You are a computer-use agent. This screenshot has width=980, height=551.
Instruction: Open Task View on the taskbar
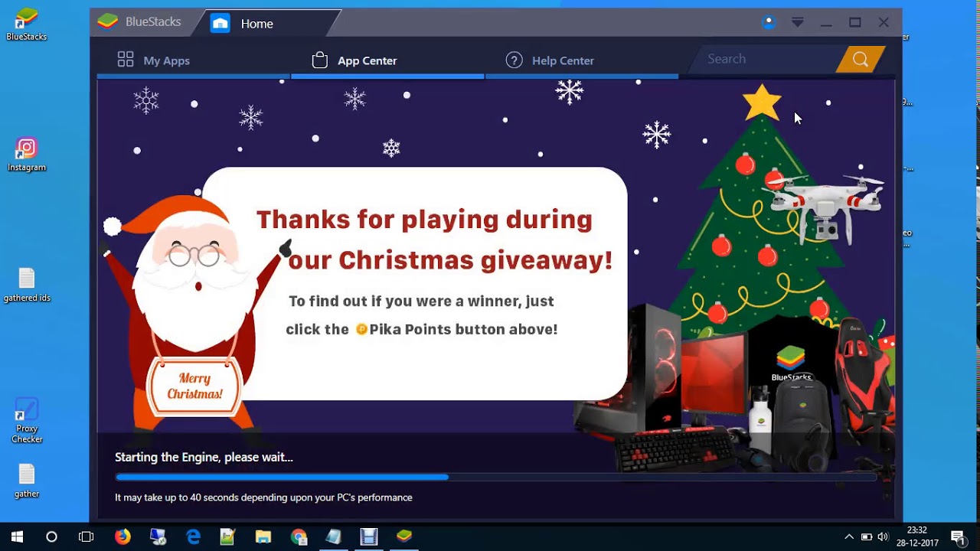pos(86,536)
